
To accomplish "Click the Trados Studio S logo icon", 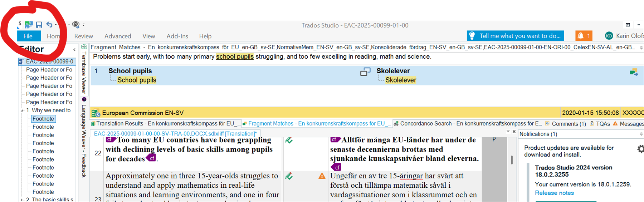I will pyautogui.click(x=19, y=25).
